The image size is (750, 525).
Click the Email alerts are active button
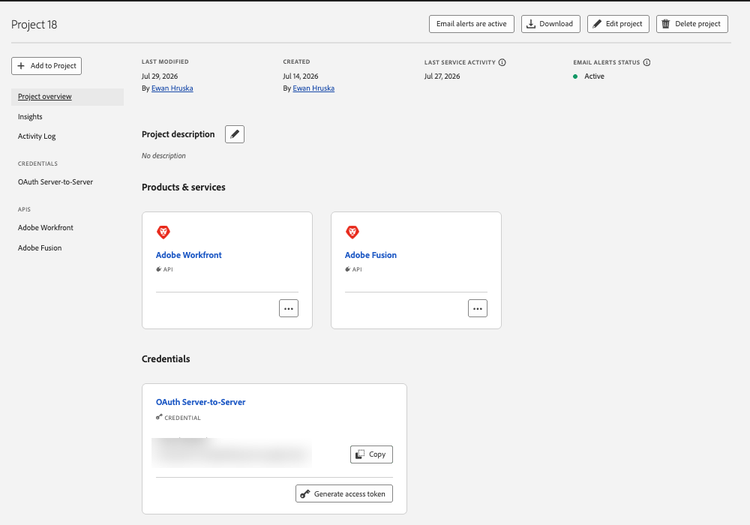(471, 24)
